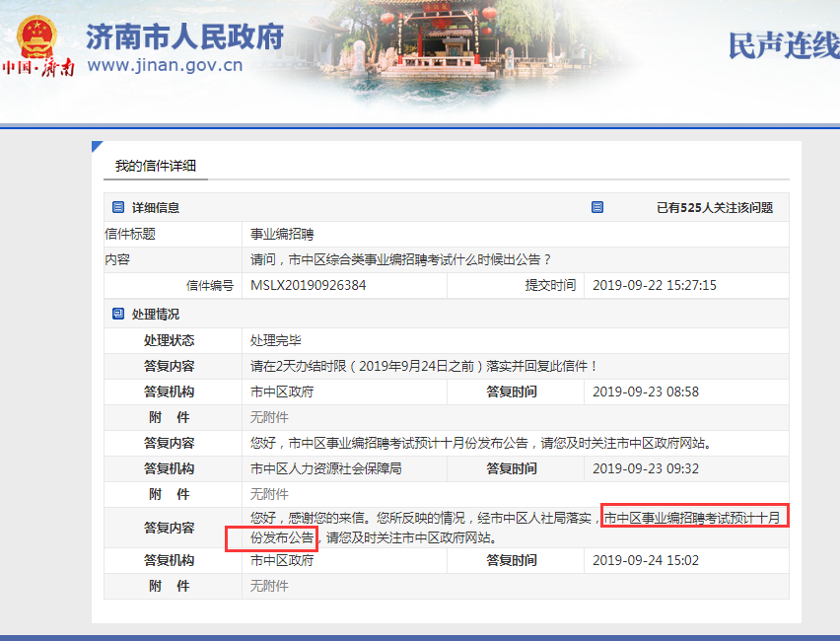Viewport: 840px width, 641px height.
Task: Click the reply mentioning 2019年9月24日之前
Action: coord(423,367)
